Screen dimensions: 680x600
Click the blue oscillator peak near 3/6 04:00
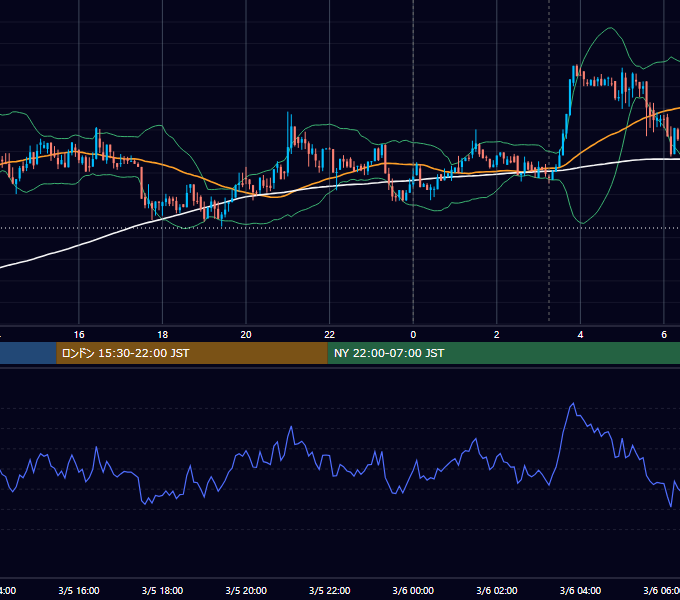[x=573, y=404]
